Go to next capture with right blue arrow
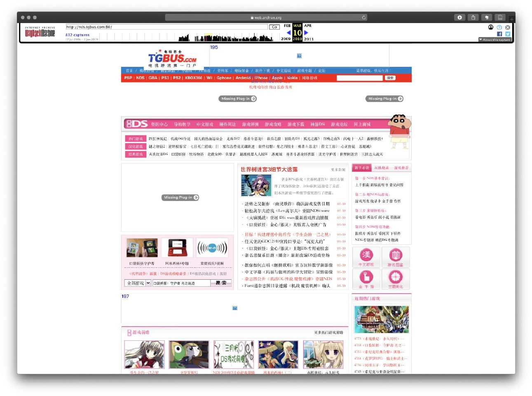The height and width of the screenshot is (396, 532). tap(306, 33)
